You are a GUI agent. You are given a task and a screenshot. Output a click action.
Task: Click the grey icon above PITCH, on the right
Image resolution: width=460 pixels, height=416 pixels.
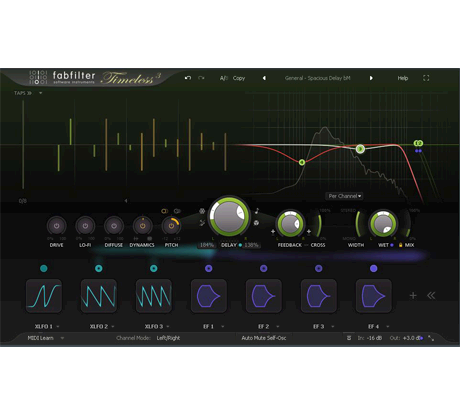pos(177,211)
